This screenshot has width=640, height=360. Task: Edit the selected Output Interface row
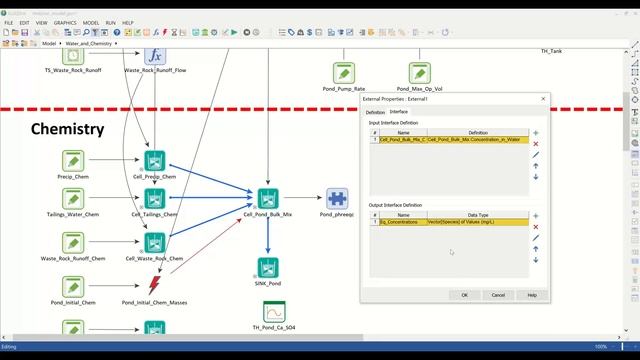(x=536, y=238)
